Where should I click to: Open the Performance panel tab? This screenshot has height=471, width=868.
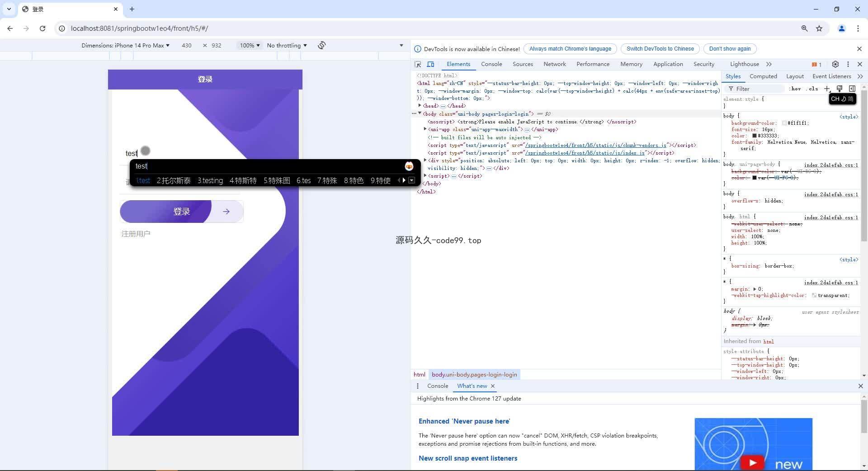(593, 64)
